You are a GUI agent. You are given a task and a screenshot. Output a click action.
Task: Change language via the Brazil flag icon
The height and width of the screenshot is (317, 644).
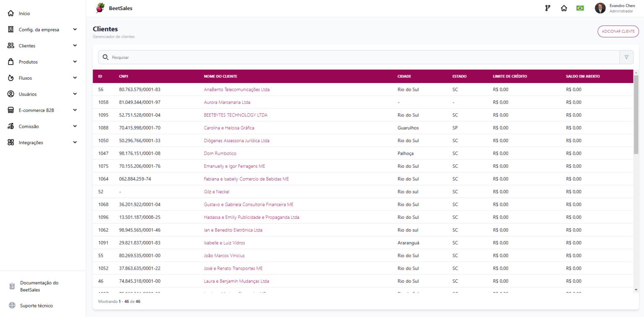580,8
